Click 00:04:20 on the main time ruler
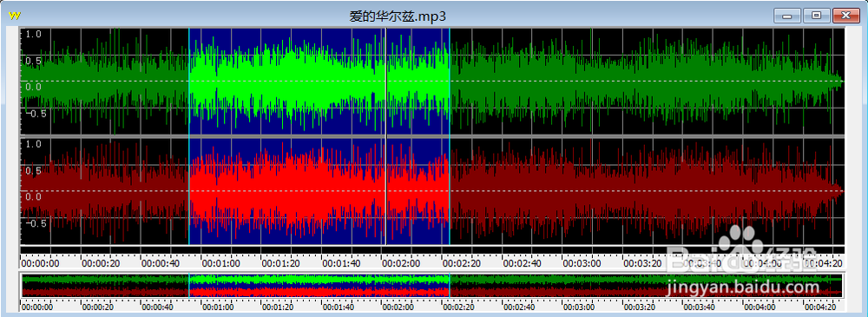 [x=823, y=263]
